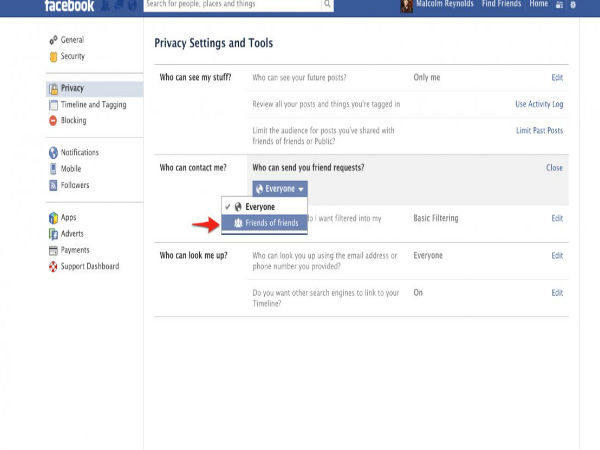Click the Payments card icon
The height and width of the screenshot is (450, 600).
point(53,250)
